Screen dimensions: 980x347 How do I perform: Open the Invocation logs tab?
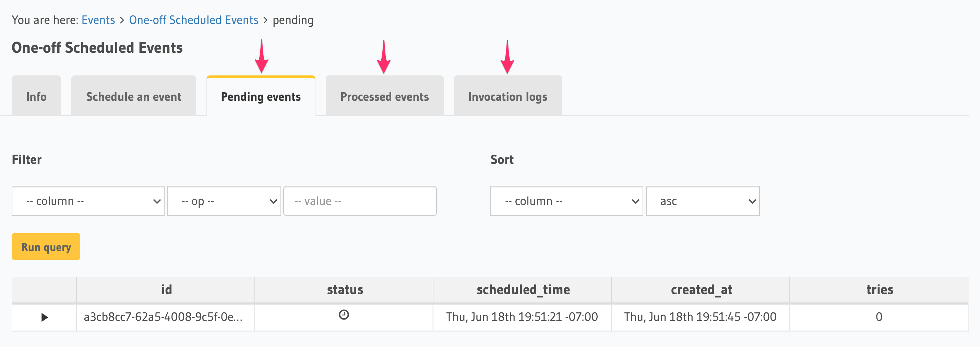507,97
